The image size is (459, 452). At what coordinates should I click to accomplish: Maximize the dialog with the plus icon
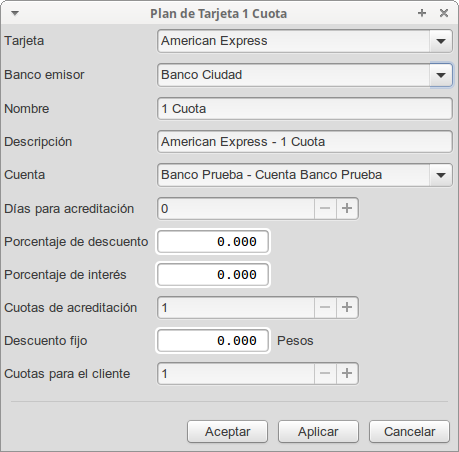tap(422, 13)
